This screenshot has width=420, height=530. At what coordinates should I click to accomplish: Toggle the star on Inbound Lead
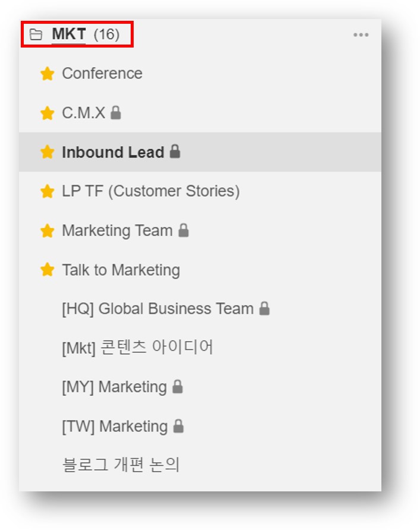click(x=47, y=152)
